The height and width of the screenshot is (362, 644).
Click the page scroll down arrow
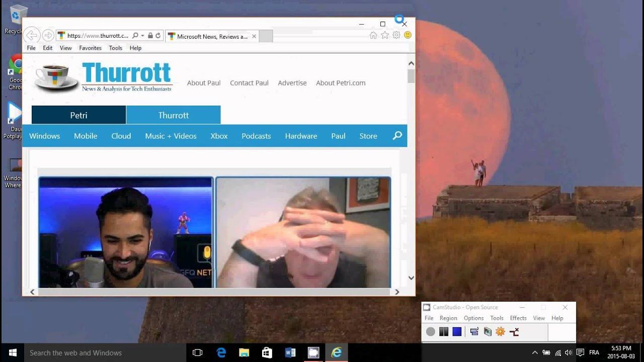411,278
